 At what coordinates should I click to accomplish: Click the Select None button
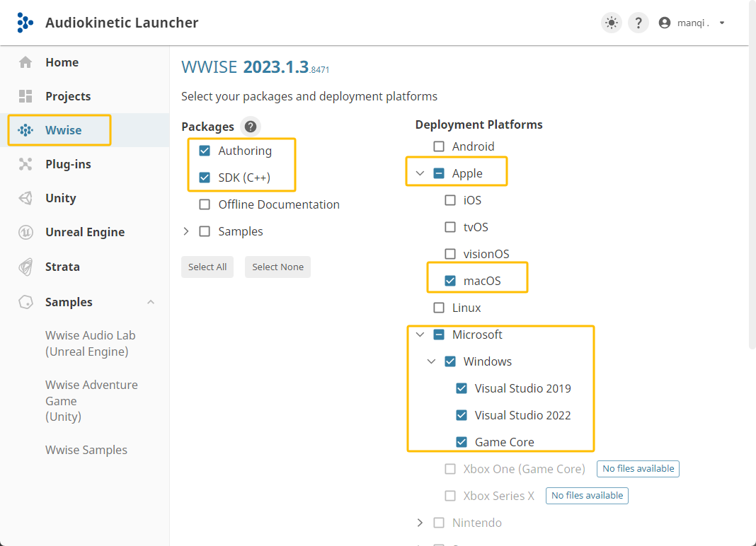click(x=277, y=267)
